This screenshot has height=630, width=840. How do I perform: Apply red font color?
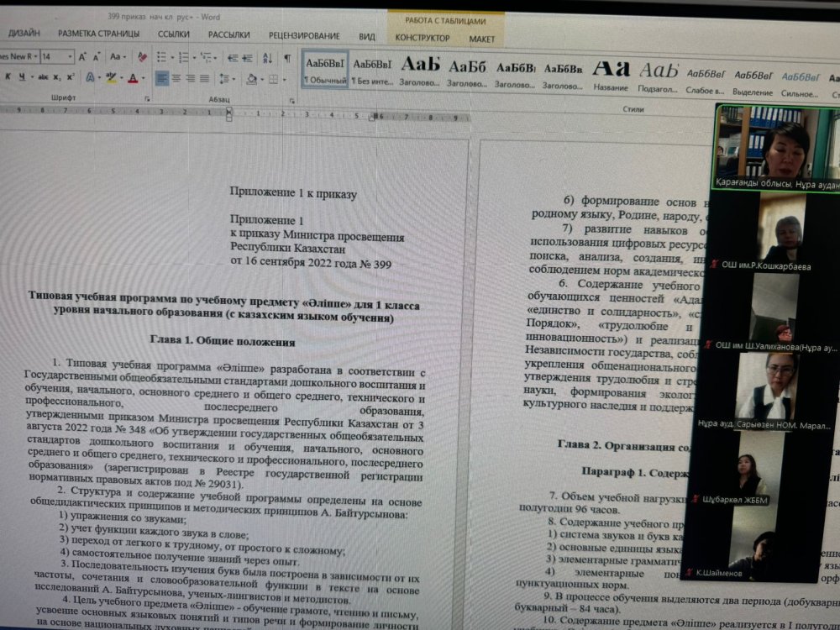click(133, 78)
